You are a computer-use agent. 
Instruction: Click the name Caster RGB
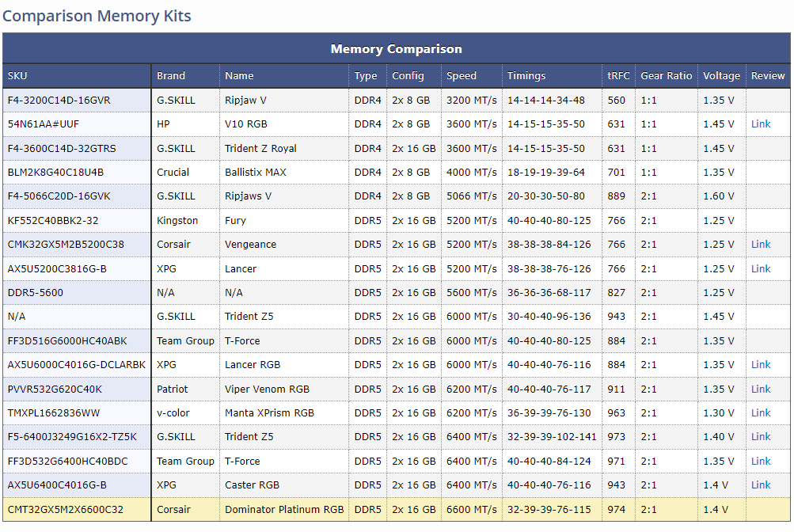pos(252,485)
